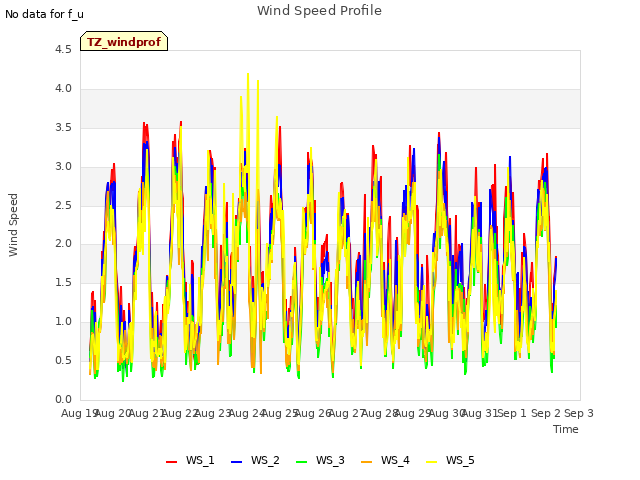
Task: Click the 4.0 y-axis tick label
Action: (x=63, y=89)
